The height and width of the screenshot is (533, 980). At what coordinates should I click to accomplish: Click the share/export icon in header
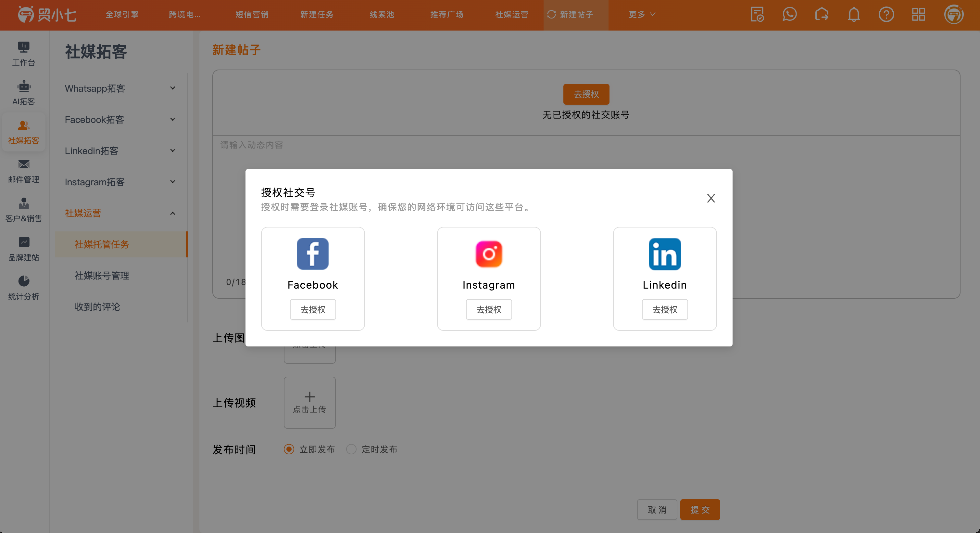[822, 15]
